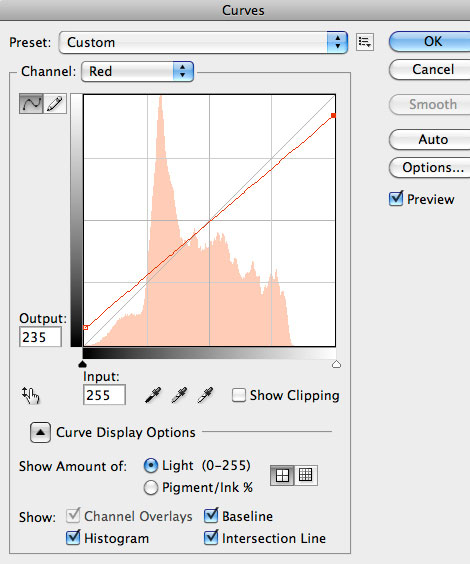The height and width of the screenshot is (564, 470).
Task: Switch to detailed ten percent grid
Action: (306, 476)
